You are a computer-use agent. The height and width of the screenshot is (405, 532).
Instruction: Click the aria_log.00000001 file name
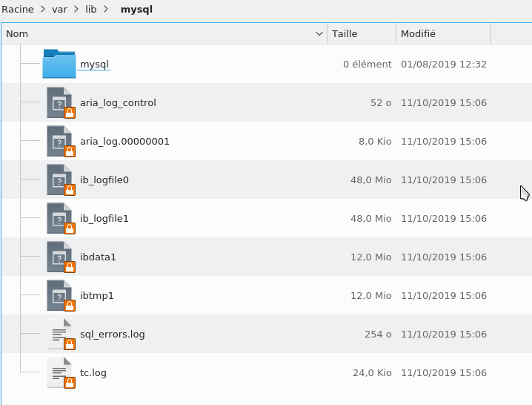pyautogui.click(x=124, y=142)
